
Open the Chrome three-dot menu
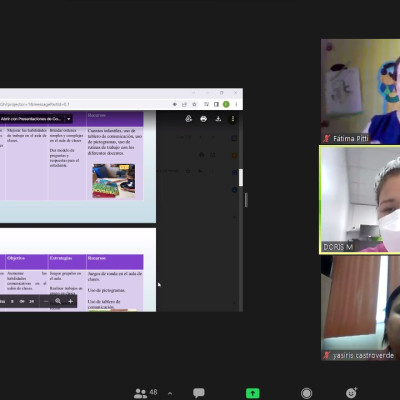236,104
